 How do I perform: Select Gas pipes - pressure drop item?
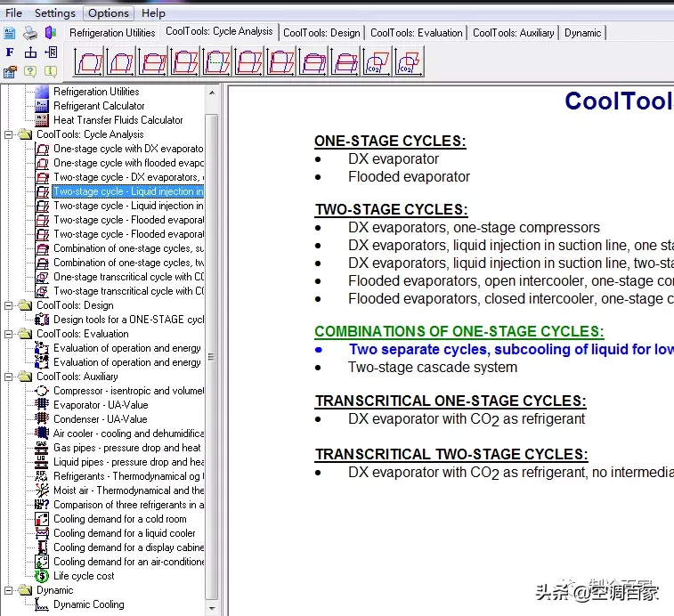pyautogui.click(x=127, y=448)
